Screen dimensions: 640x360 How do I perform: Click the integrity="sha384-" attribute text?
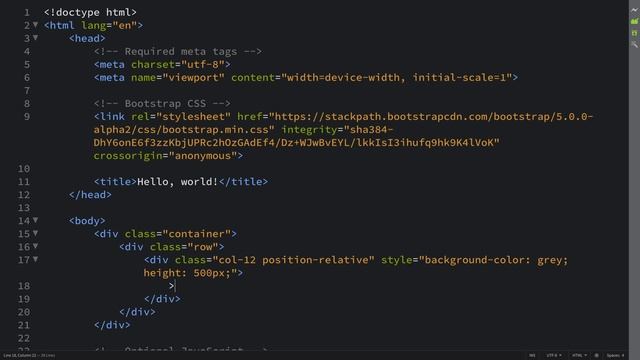tap(337, 130)
